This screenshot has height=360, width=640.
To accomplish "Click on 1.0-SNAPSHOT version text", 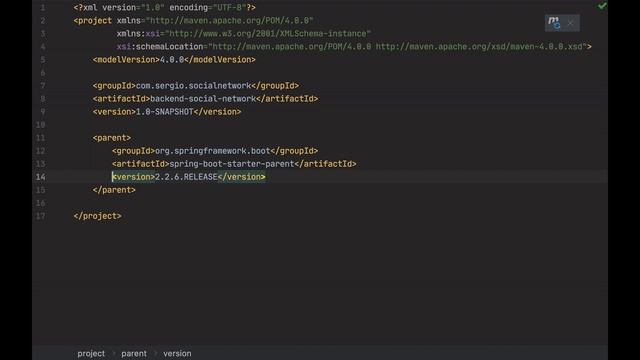I will (x=164, y=112).
